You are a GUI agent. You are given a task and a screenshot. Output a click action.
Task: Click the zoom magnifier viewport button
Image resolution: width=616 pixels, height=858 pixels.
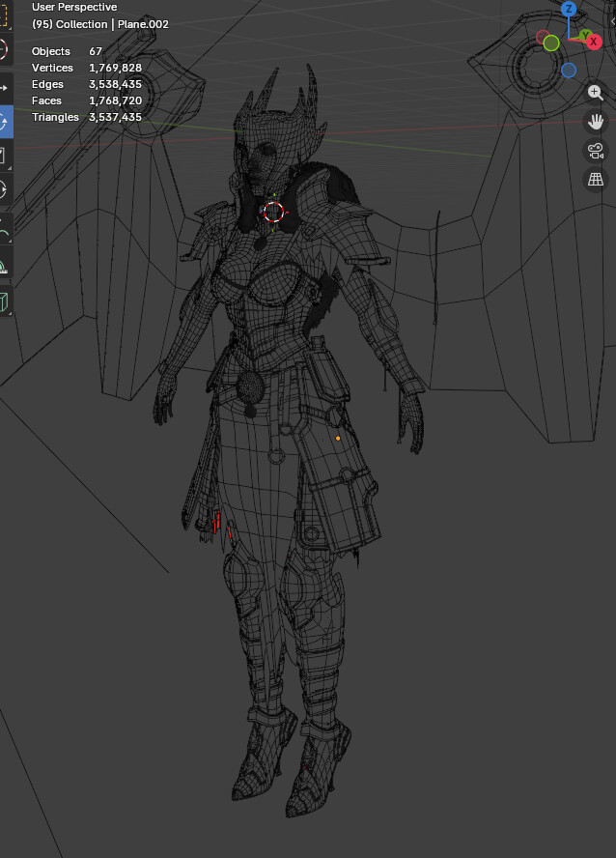coord(596,93)
